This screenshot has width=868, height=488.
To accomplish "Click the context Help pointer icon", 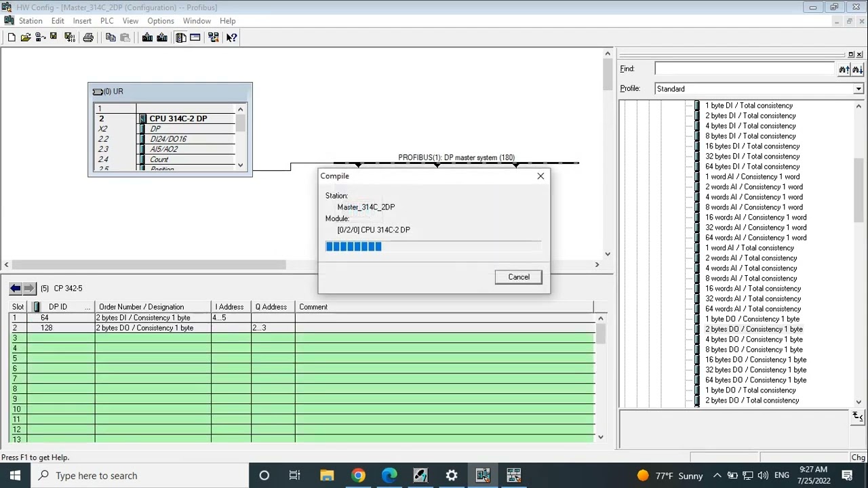I will 232,37.
